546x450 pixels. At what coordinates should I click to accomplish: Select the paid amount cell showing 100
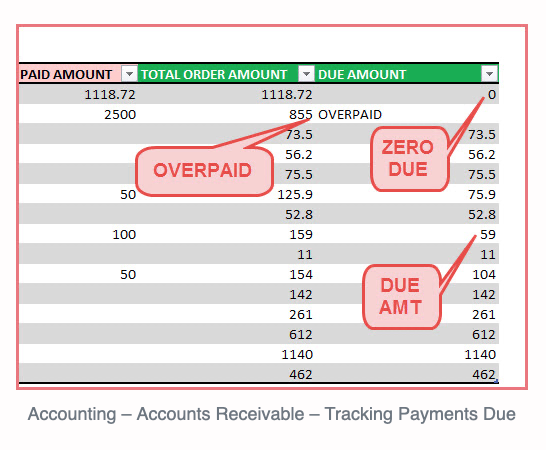point(78,234)
